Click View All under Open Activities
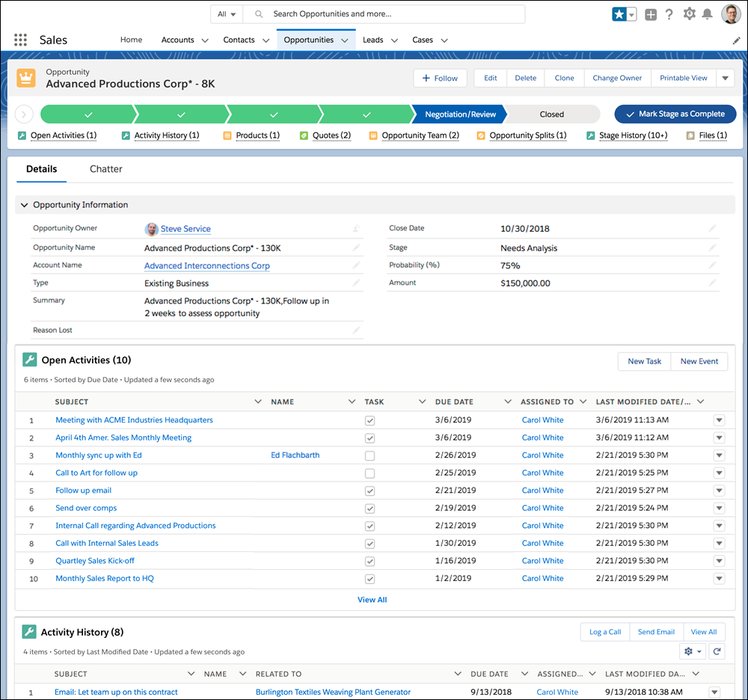 (372, 600)
